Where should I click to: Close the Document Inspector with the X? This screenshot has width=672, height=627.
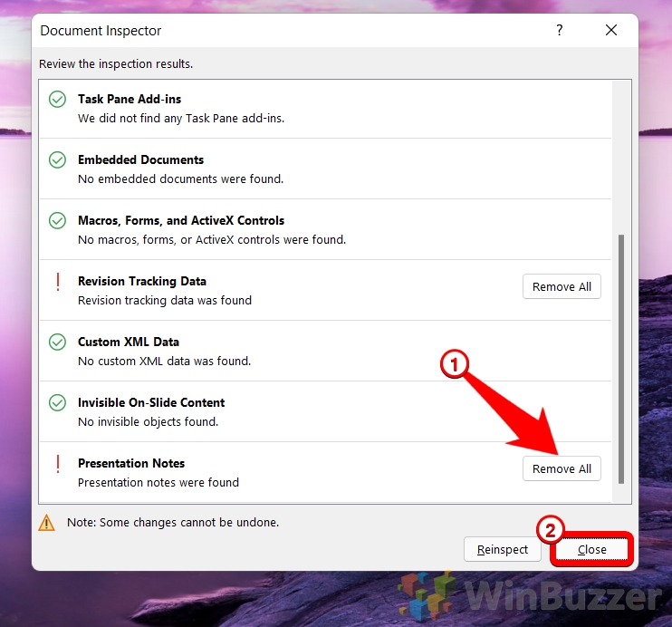[x=611, y=30]
